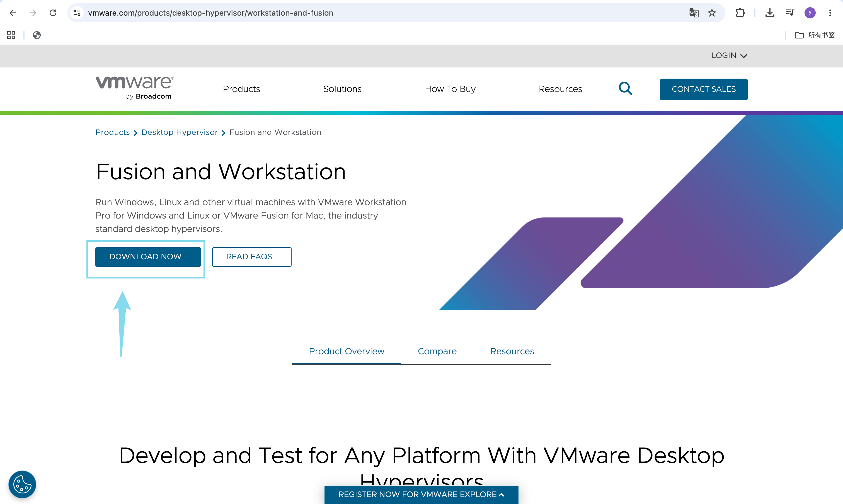Click the back navigation arrow
843x504 pixels.
point(13,13)
